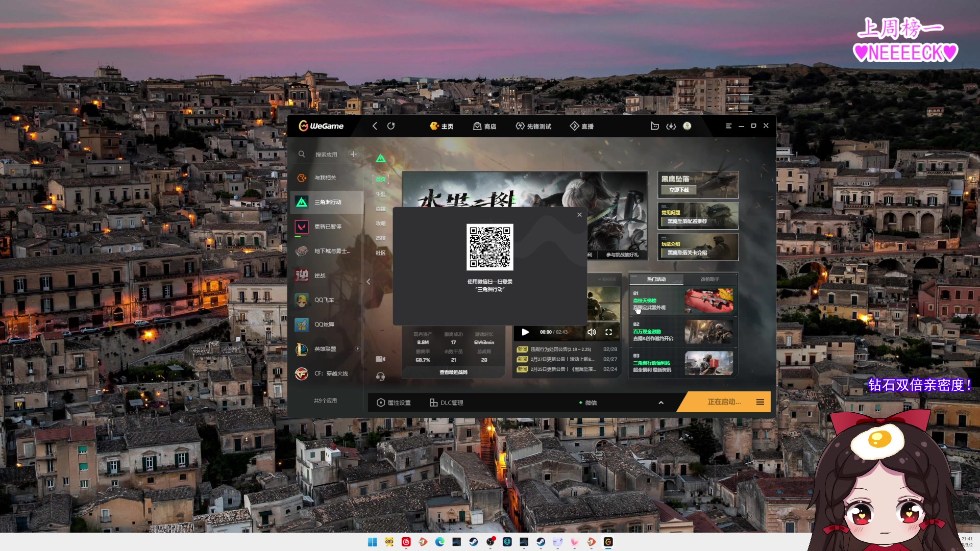Click 立即下载 on the 黑鹰坠落 banner
This screenshot has height=551, width=980.
(679, 190)
